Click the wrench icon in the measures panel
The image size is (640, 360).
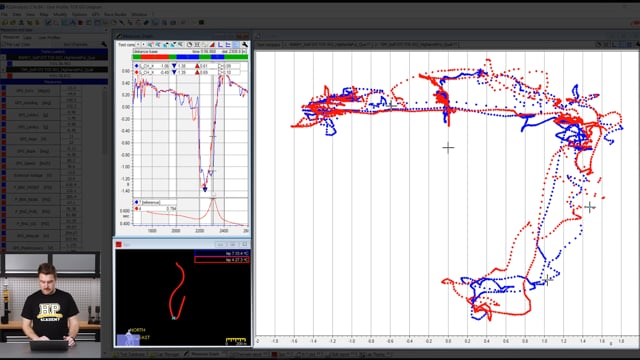[104, 44]
